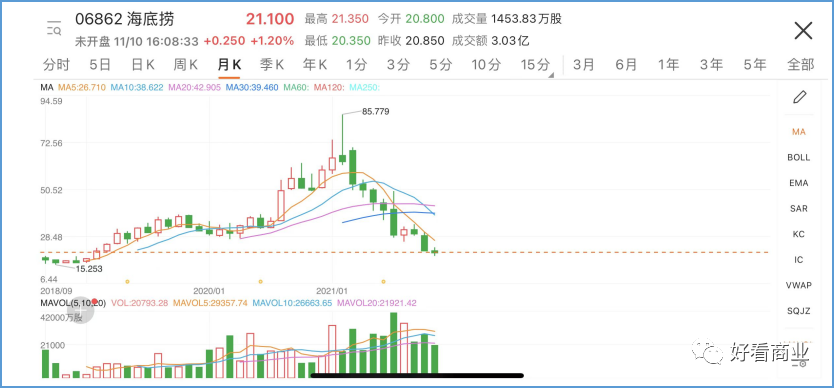
Task: Select the 分时 chart tab
Action: (57, 65)
